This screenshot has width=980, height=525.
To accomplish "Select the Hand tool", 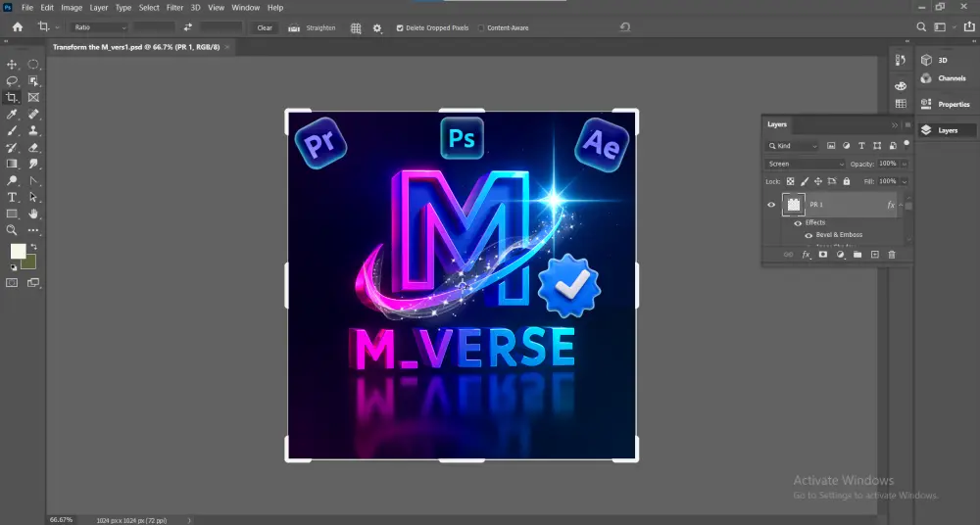I will (34, 214).
